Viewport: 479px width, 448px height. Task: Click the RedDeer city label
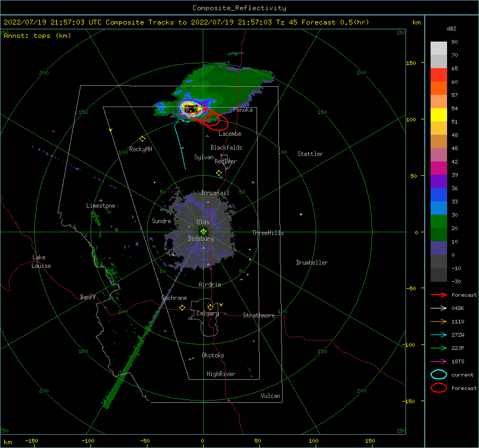(x=226, y=161)
